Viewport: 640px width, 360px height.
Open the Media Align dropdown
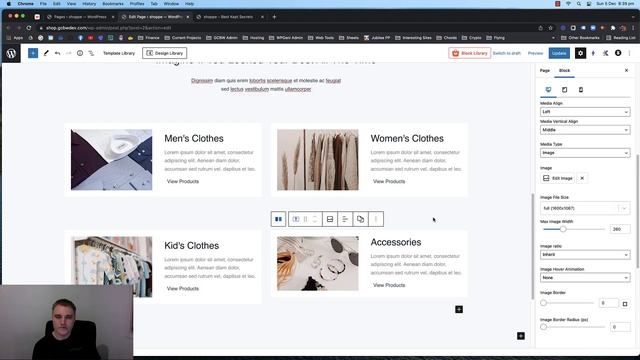point(585,112)
